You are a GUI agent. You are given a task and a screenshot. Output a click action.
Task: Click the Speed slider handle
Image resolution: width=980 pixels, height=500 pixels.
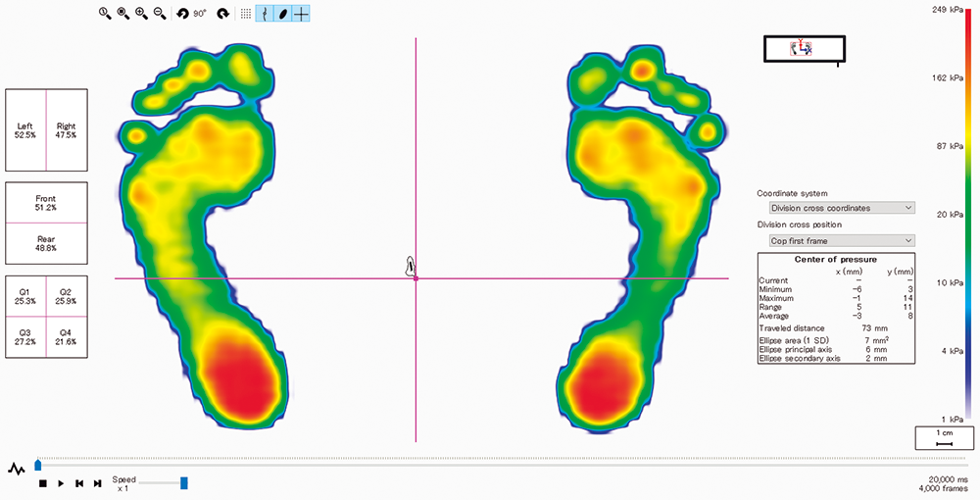(x=183, y=482)
